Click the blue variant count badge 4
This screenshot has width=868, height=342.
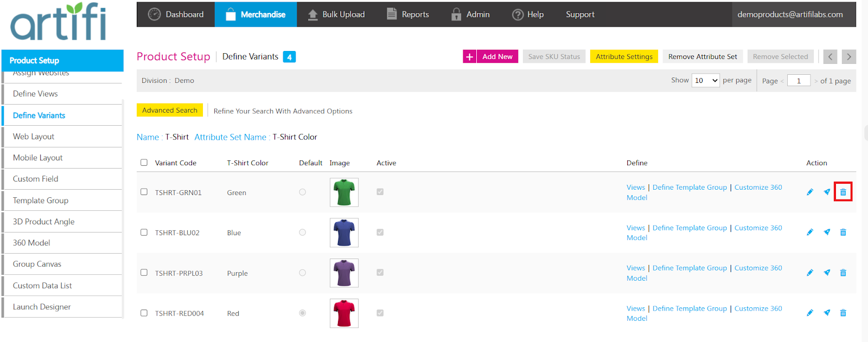(289, 57)
